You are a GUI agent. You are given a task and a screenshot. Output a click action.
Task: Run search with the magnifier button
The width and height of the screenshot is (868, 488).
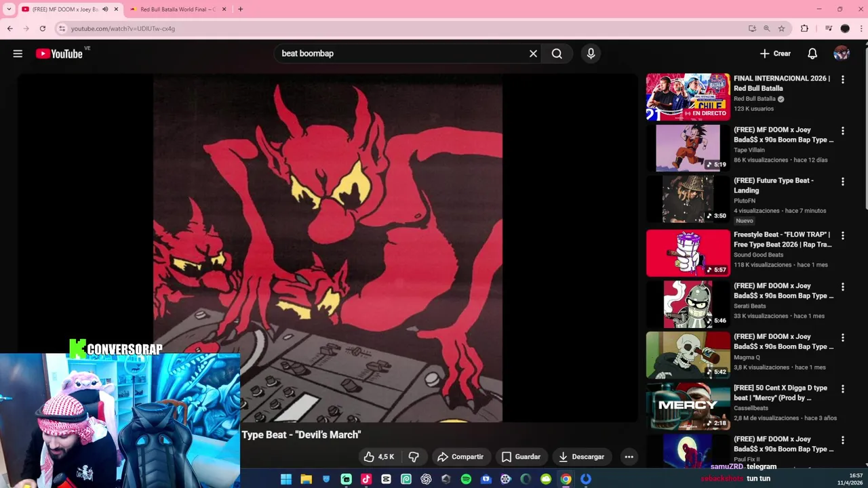coord(557,54)
